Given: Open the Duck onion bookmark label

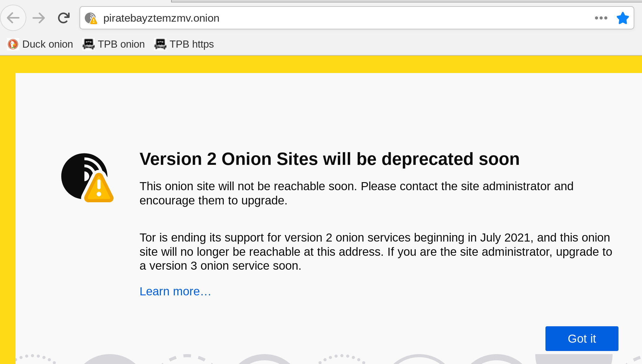Looking at the screenshot, I should point(48,44).
